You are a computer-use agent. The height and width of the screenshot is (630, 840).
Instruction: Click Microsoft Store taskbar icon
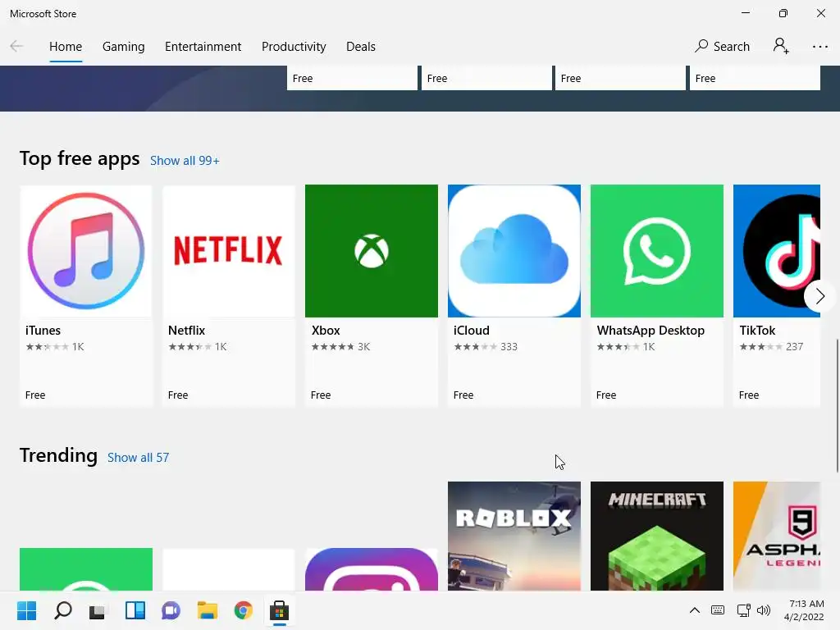pyautogui.click(x=279, y=610)
